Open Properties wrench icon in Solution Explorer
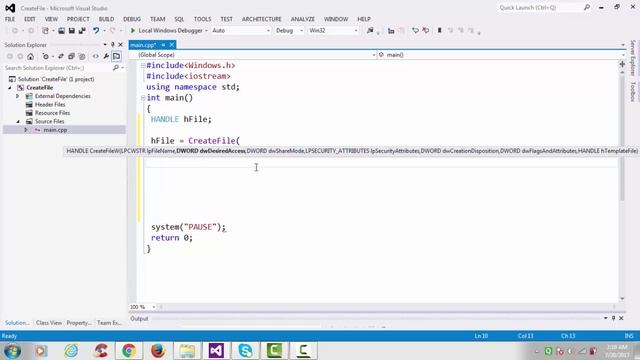Image resolution: width=640 pixels, height=360 pixels. (106, 56)
